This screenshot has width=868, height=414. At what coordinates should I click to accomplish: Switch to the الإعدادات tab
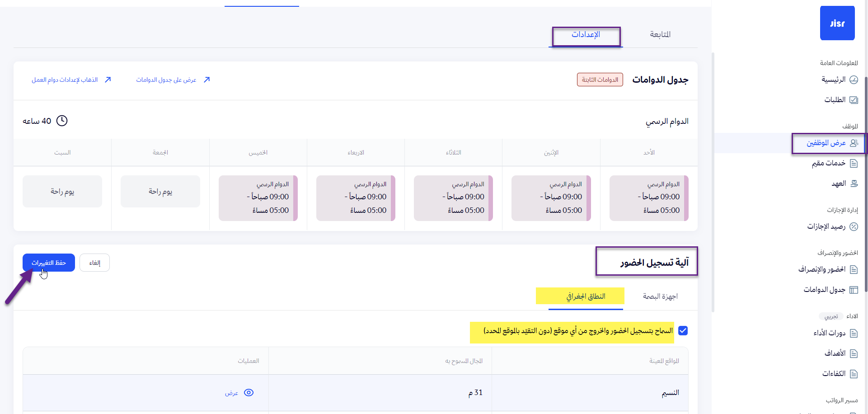point(586,35)
